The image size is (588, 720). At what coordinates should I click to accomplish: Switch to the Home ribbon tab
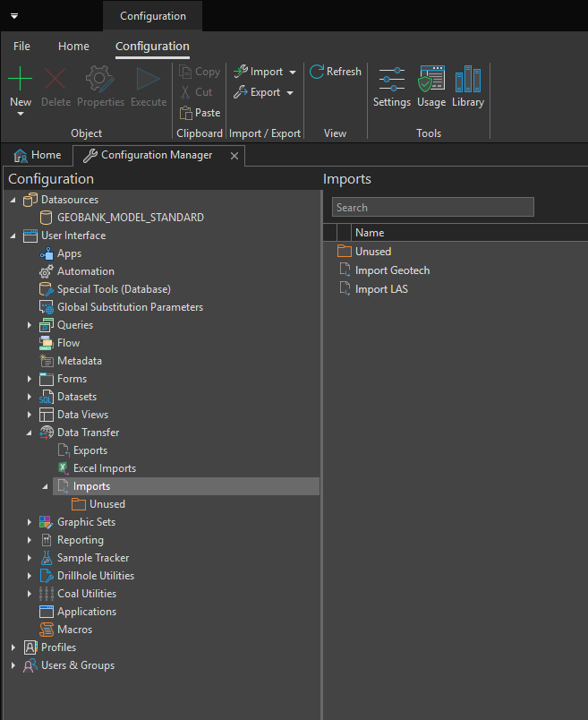[x=73, y=46]
